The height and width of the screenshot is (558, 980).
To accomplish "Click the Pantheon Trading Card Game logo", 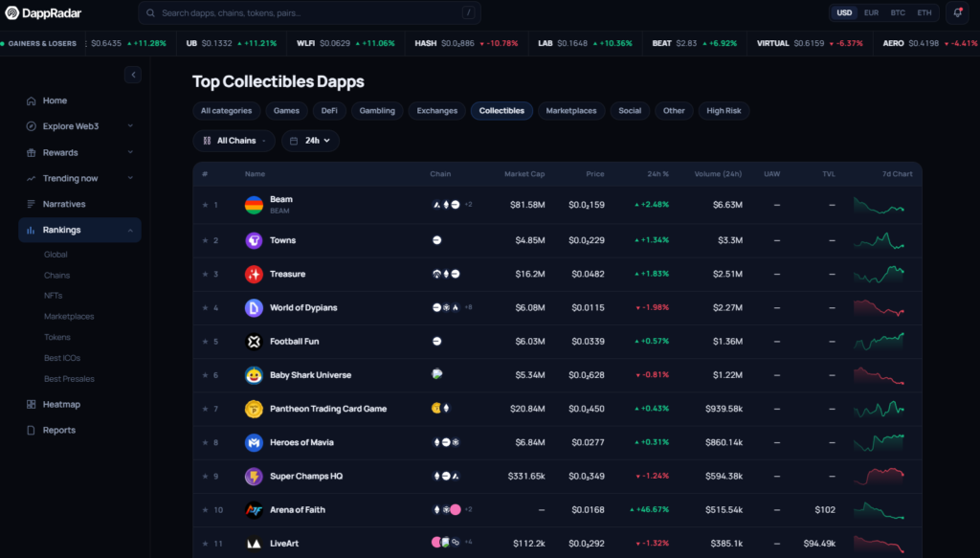I will (254, 409).
